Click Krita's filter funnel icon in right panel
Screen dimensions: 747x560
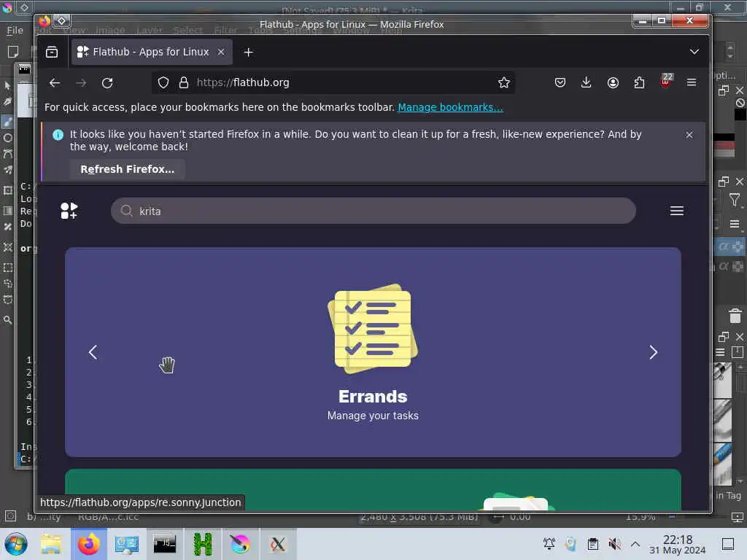click(x=735, y=200)
